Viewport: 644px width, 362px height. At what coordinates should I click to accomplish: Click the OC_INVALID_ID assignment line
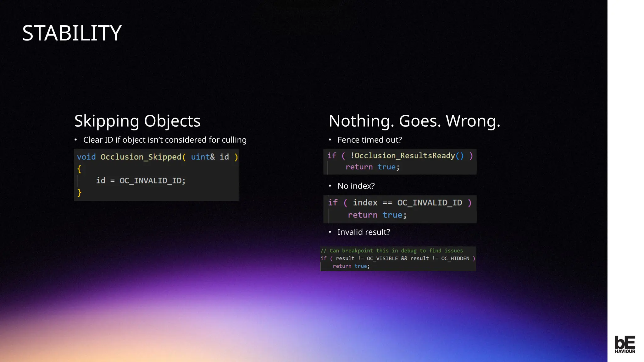coord(141,181)
